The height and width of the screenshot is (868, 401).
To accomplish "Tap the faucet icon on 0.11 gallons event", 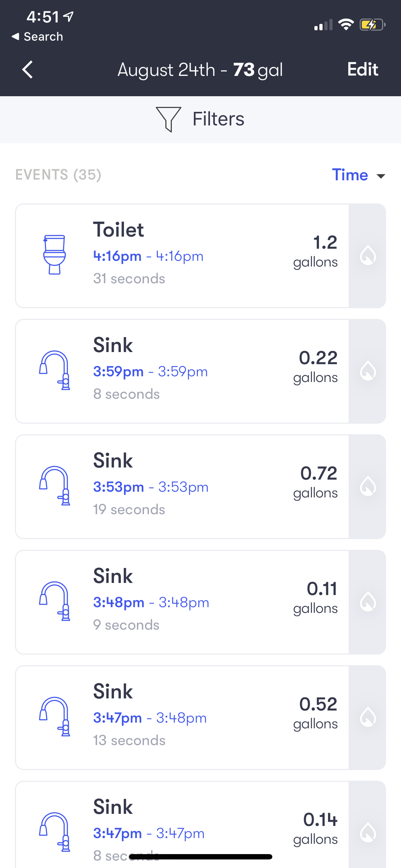I will click(54, 601).
